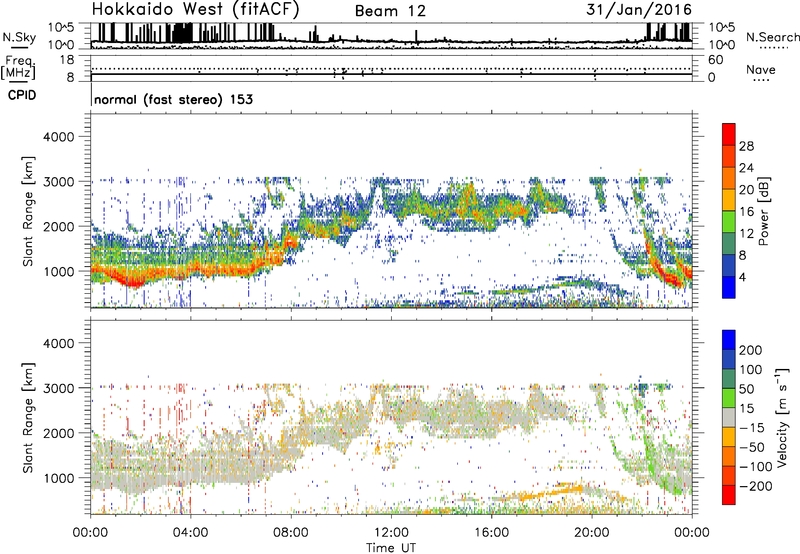Click the "Velocity [m s-1]" color bar title
The width and height of the screenshot is (800, 554).
(x=782, y=417)
